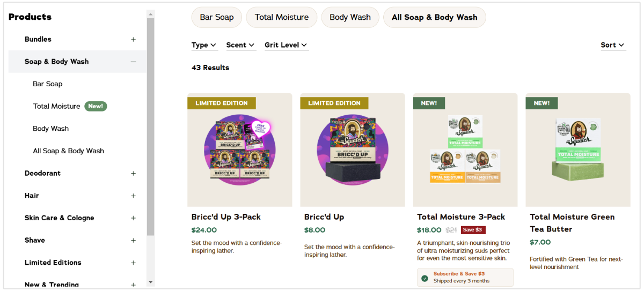Expand Skin Care & Cologne plus icon

coord(134,218)
